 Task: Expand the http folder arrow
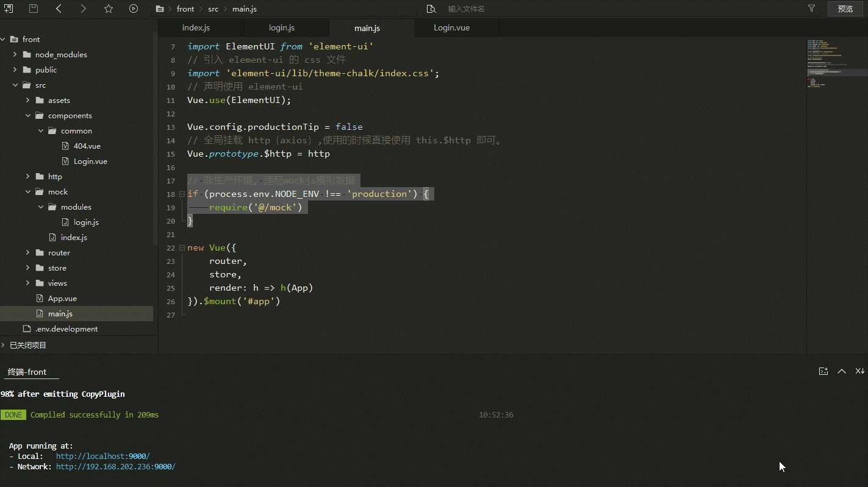coord(27,176)
